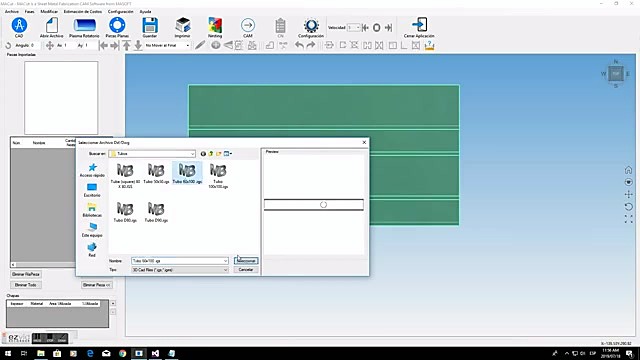Click the Eliminar FilaPieza button
The image size is (640, 360).
pos(25,274)
